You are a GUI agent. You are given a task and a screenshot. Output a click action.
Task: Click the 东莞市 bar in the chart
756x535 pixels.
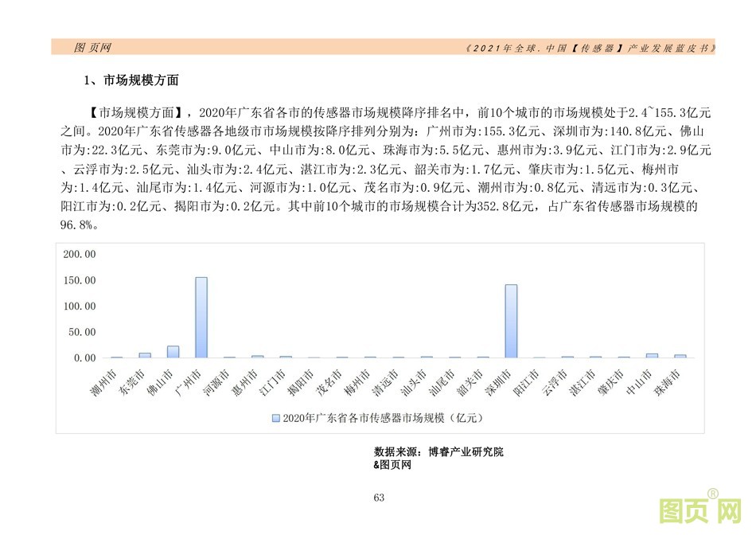[x=145, y=355]
